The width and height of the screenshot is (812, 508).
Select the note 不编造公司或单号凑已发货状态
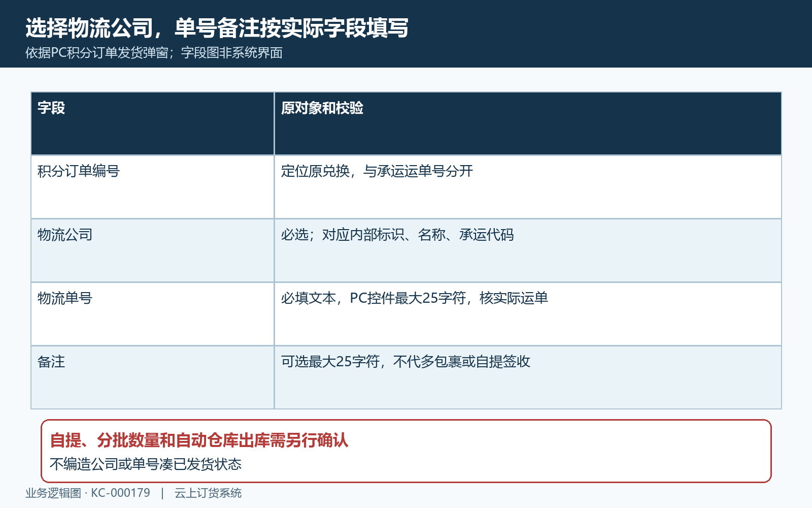pos(146,464)
